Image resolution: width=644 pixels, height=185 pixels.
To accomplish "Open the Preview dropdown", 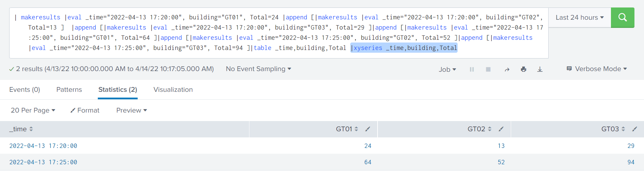I will click(132, 111).
